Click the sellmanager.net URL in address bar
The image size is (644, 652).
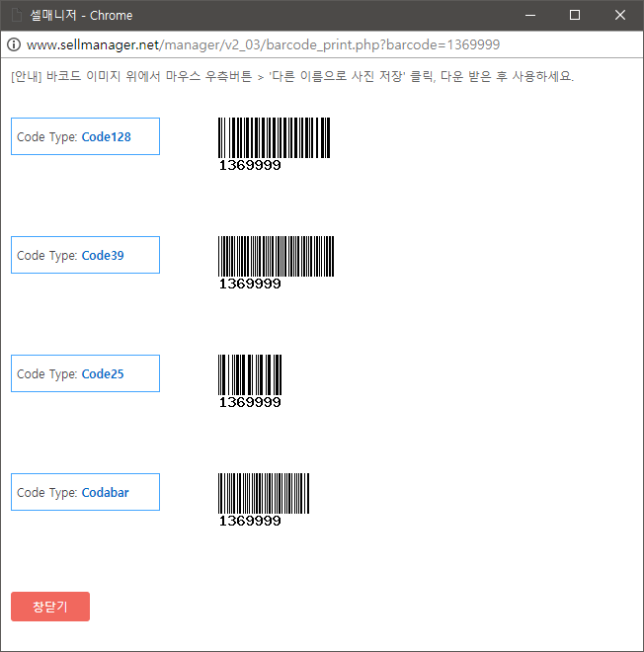(x=263, y=44)
